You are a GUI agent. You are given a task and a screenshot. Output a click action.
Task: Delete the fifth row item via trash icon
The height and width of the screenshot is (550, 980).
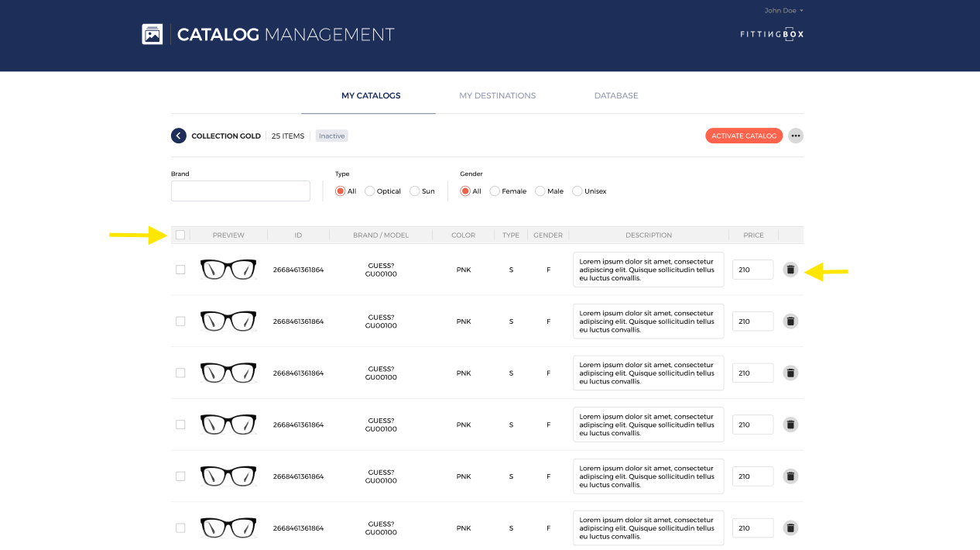[x=790, y=476]
